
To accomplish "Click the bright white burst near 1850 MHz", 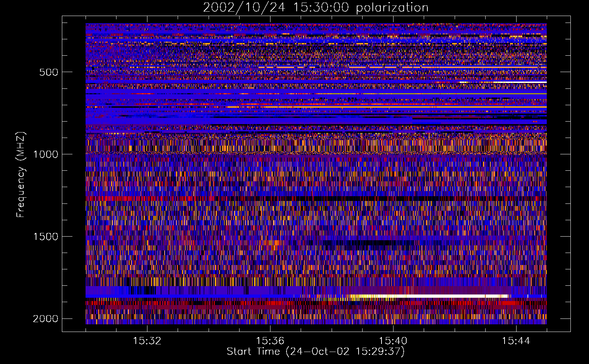I will pos(430,296).
